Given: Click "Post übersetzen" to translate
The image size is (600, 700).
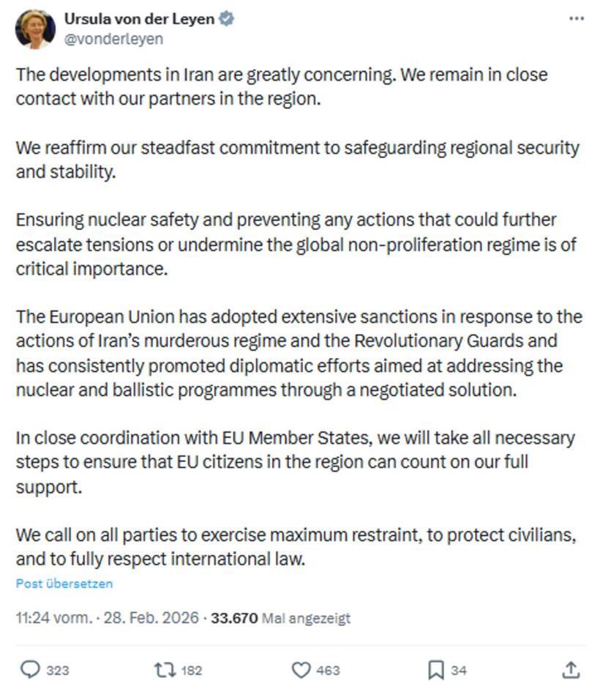Looking at the screenshot, I should coord(64,584).
